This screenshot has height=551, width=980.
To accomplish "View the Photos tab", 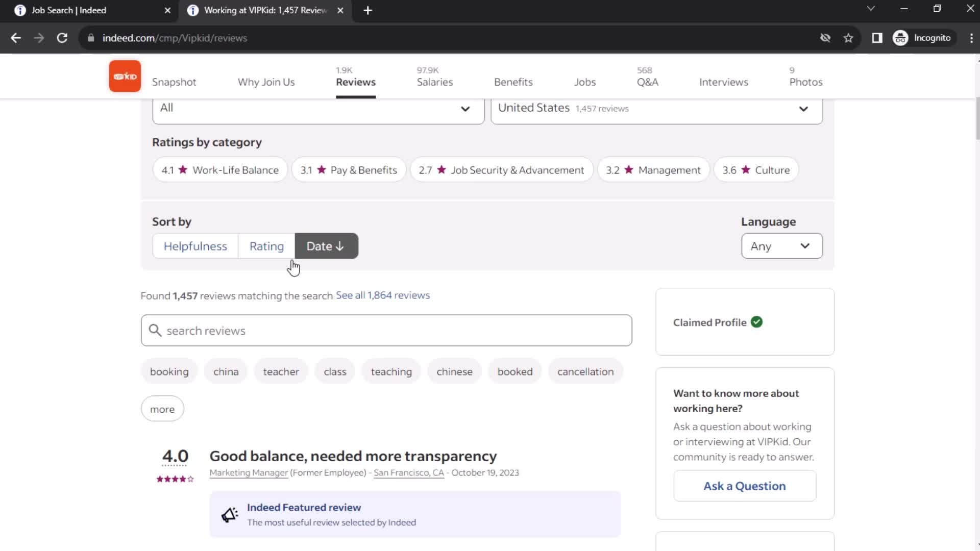I will pos(806,82).
